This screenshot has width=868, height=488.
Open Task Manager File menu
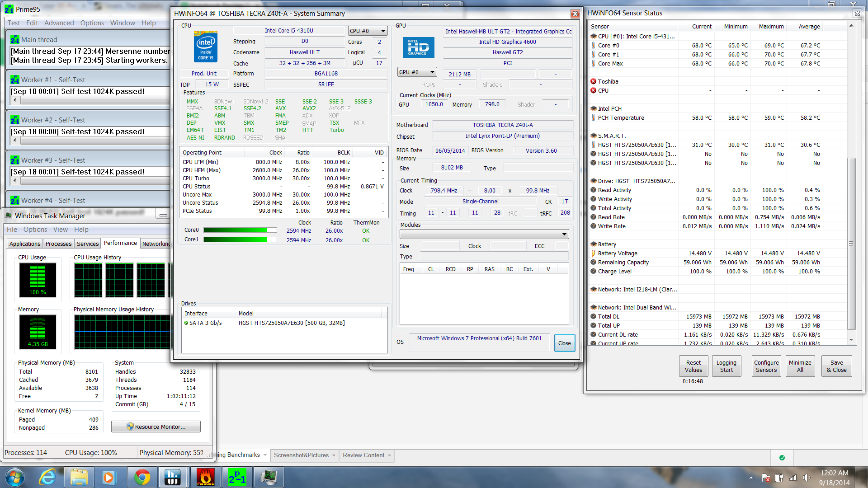coord(12,230)
